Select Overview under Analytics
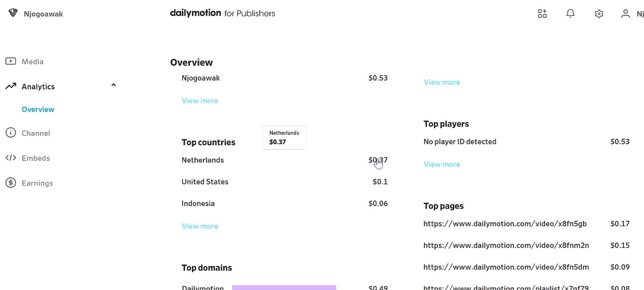 38,110
